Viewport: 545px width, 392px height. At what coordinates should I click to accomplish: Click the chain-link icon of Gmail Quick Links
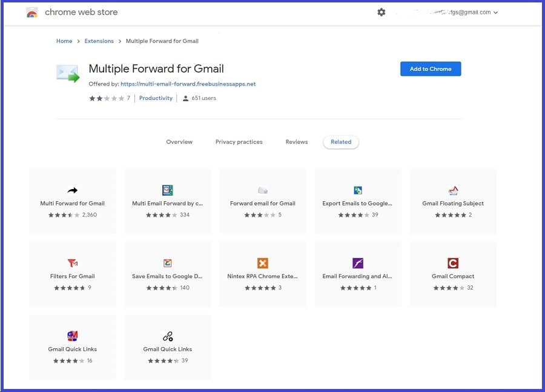click(x=168, y=336)
